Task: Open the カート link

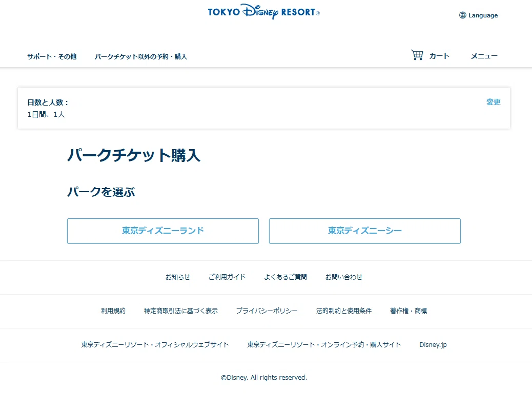Action: [x=439, y=56]
